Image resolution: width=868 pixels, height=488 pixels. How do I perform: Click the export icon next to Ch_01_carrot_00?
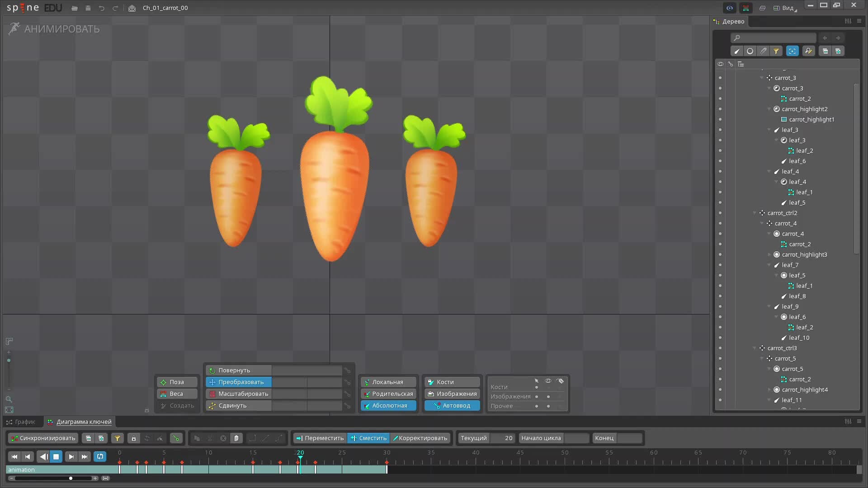point(132,8)
